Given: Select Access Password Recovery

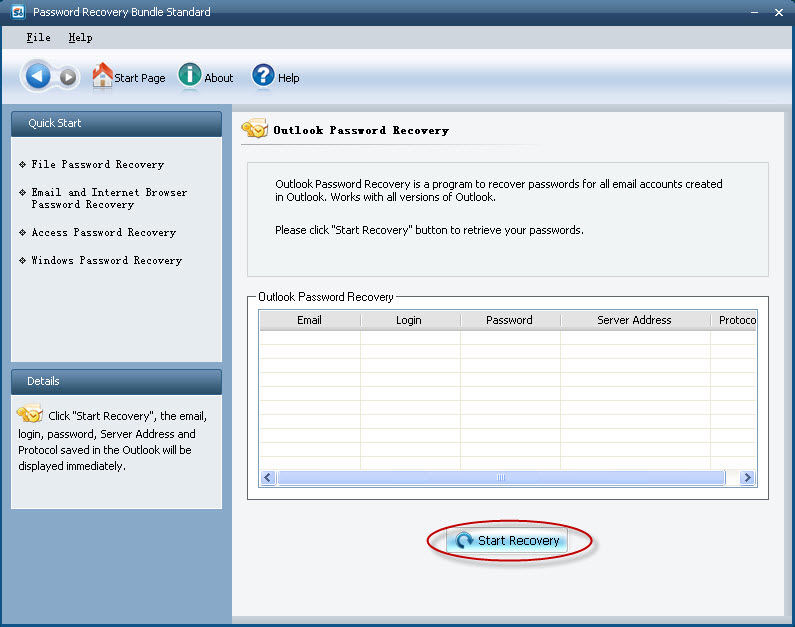Looking at the screenshot, I should (x=103, y=232).
